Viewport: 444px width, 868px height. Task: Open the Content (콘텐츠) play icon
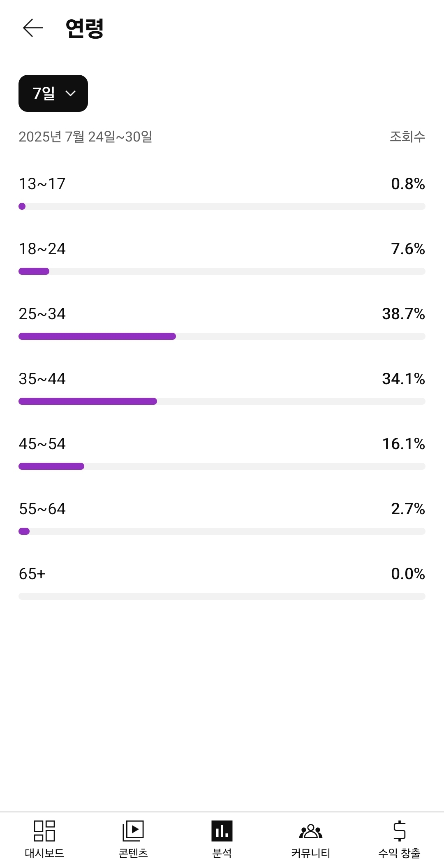[133, 831]
